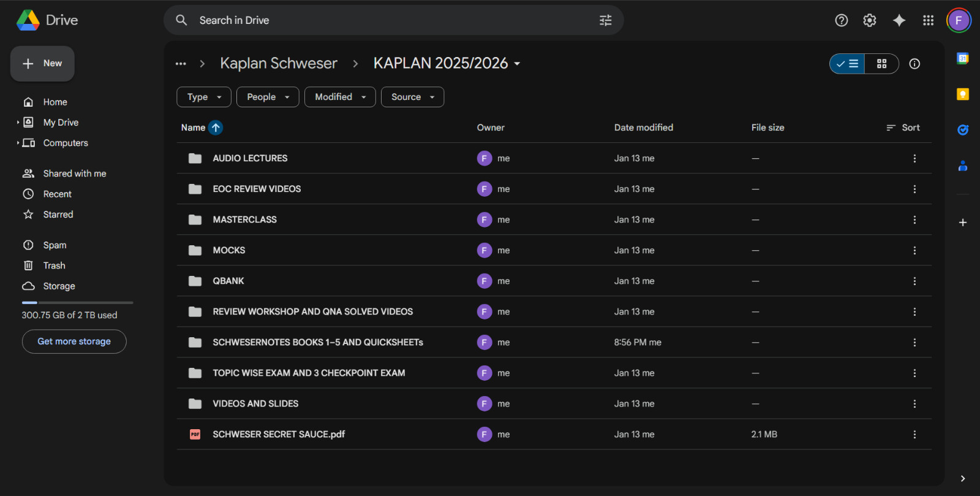
Task: Switch to list layout view
Action: point(847,64)
